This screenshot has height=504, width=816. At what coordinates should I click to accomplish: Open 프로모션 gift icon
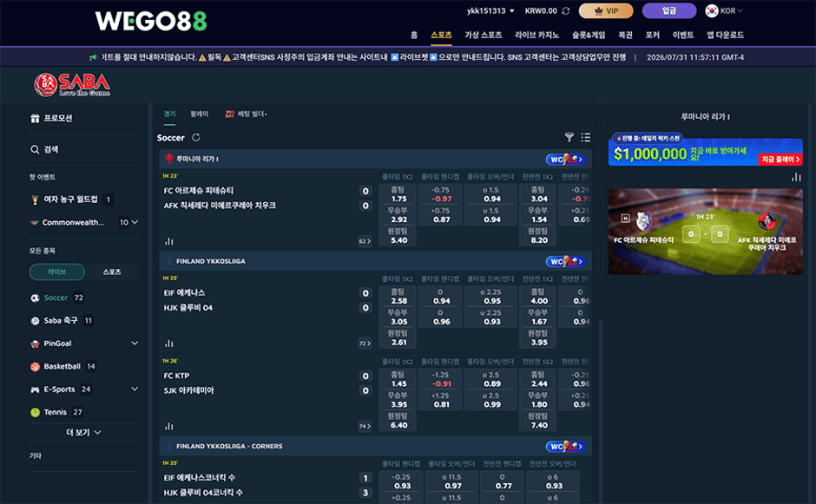tap(35, 118)
